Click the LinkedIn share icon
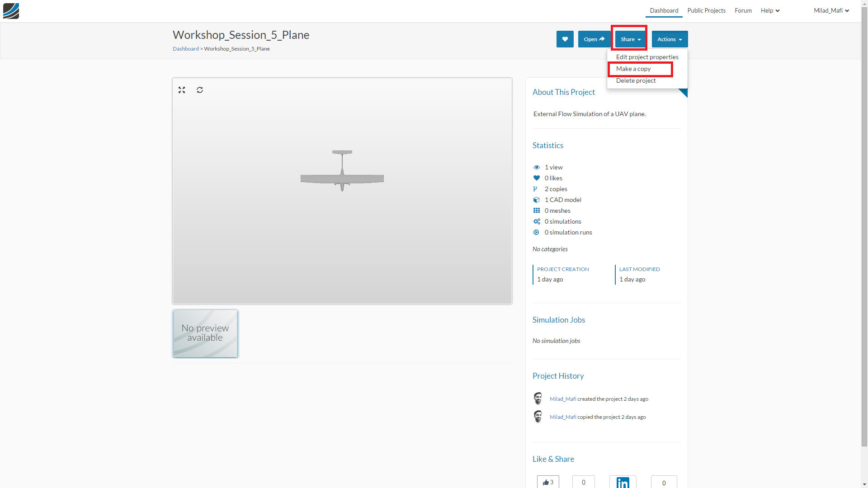 click(x=623, y=482)
